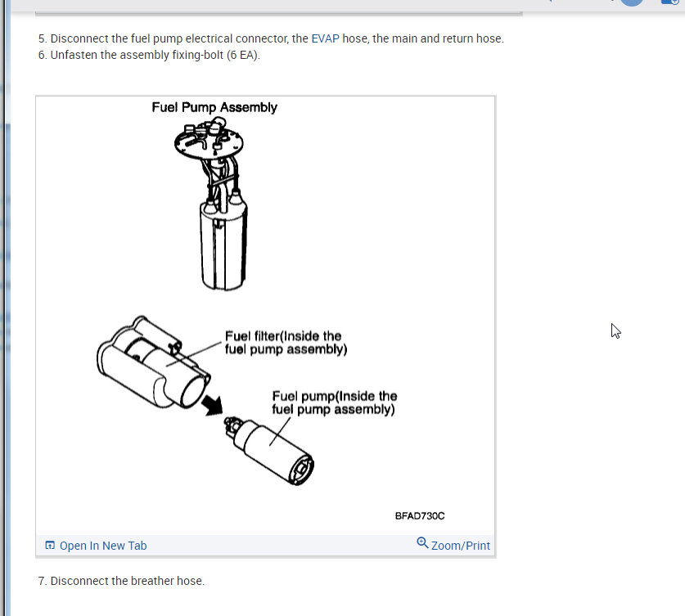Click the gray bar under the figure
Screen dimensions: 685x616
pyautogui.click(x=265, y=546)
